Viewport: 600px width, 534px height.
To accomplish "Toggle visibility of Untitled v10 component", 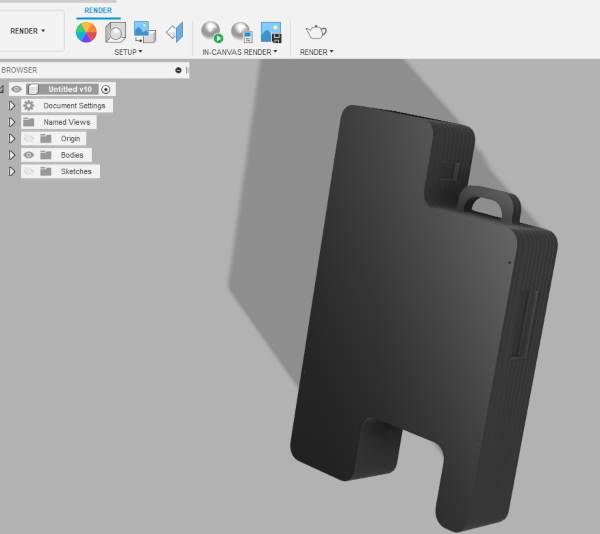I will [16, 89].
